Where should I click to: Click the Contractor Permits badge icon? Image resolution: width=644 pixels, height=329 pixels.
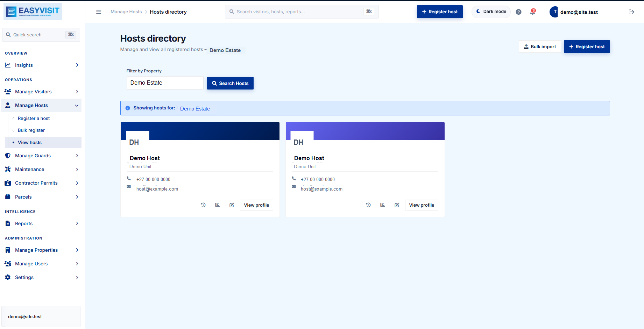[x=8, y=183]
